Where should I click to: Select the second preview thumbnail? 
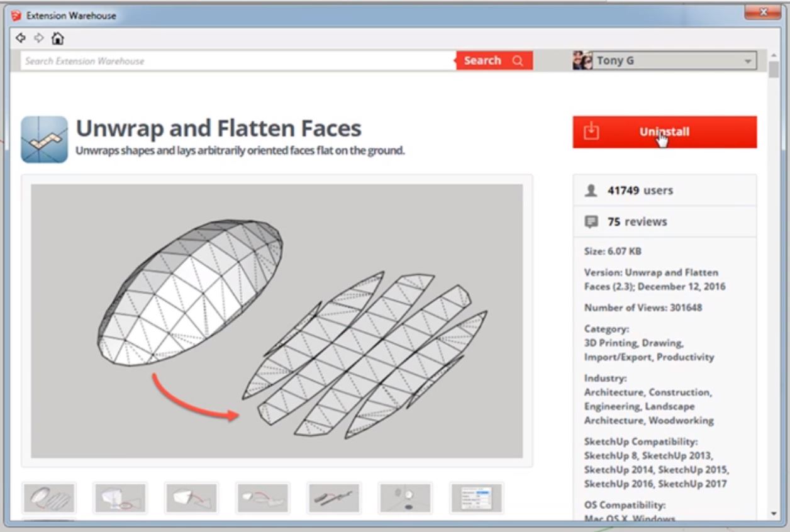click(x=120, y=499)
